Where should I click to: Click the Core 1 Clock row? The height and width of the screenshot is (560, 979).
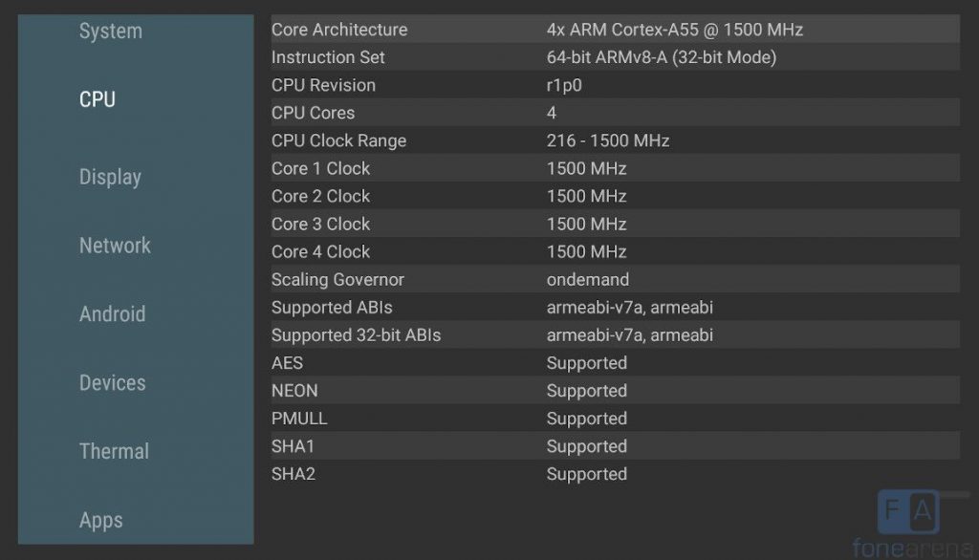tap(615, 168)
